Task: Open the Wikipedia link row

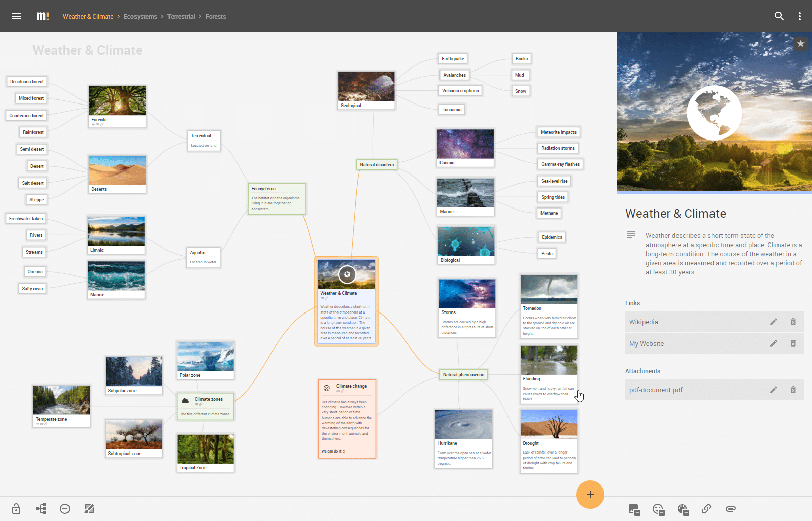Action: coord(715,322)
